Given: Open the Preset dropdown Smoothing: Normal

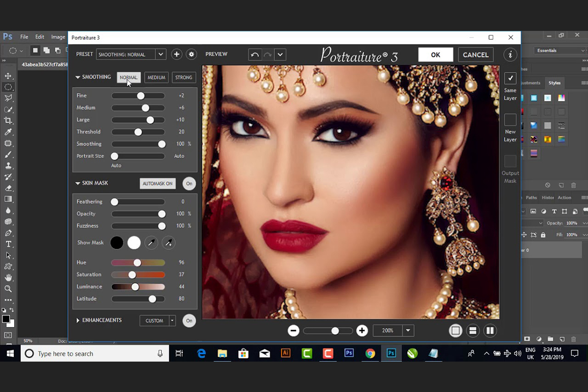Looking at the screenshot, I should pyautogui.click(x=131, y=54).
